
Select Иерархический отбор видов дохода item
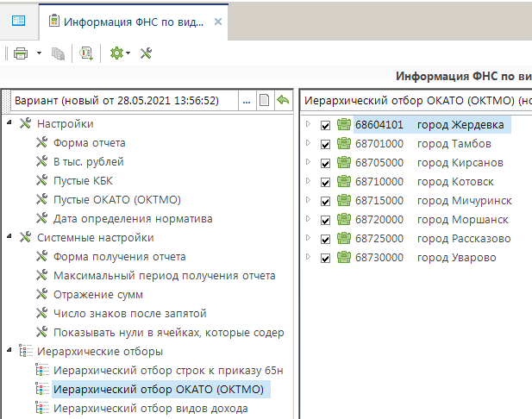[x=151, y=409]
